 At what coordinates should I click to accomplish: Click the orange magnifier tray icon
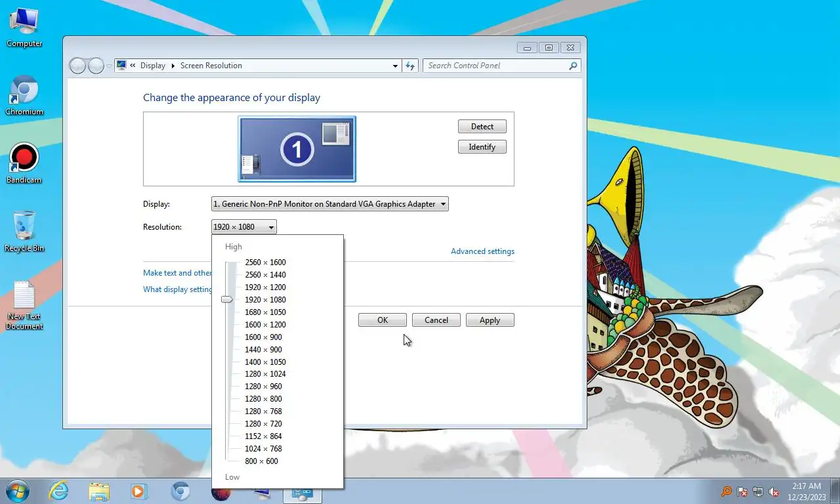tap(726, 492)
